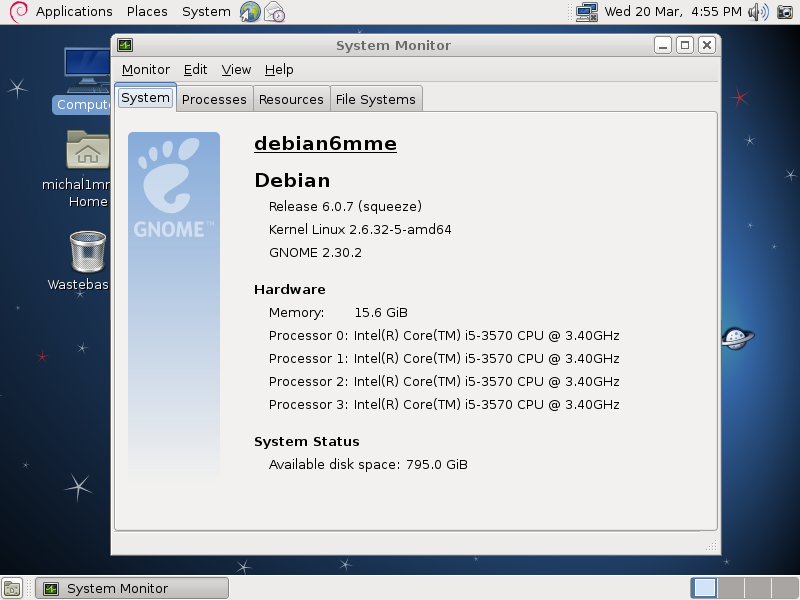Click the show desktop icon in bottom panel
Image resolution: width=800 pixels, height=600 pixels.
pyautogui.click(x=14, y=588)
